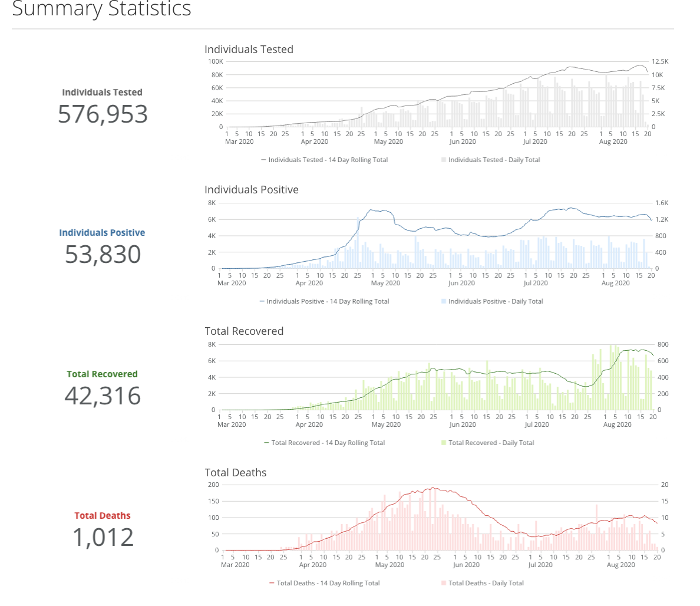700x606 pixels.
Task: Click the Total Recovered chart title
Action: tap(244, 331)
